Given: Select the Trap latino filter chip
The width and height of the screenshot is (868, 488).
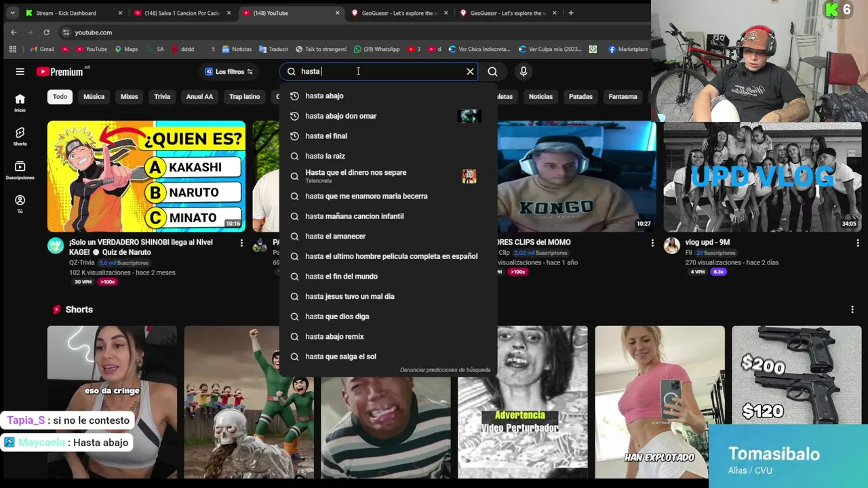Looking at the screenshot, I should pyautogui.click(x=244, y=96).
